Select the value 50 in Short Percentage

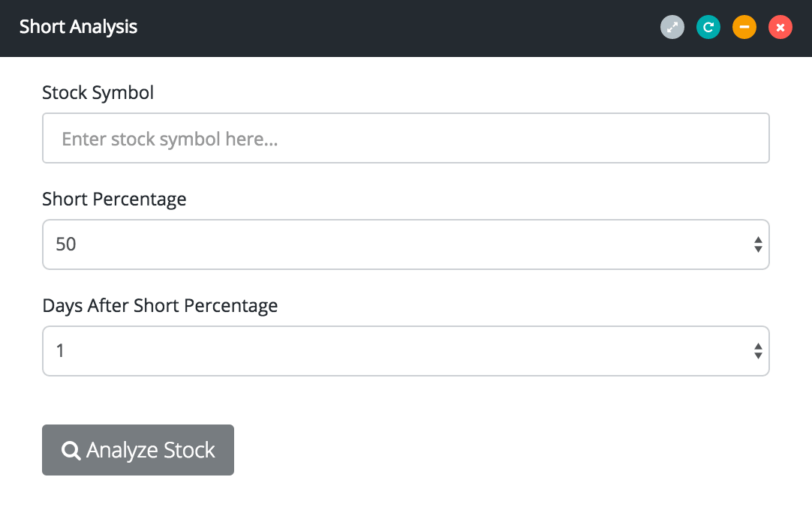(x=66, y=244)
